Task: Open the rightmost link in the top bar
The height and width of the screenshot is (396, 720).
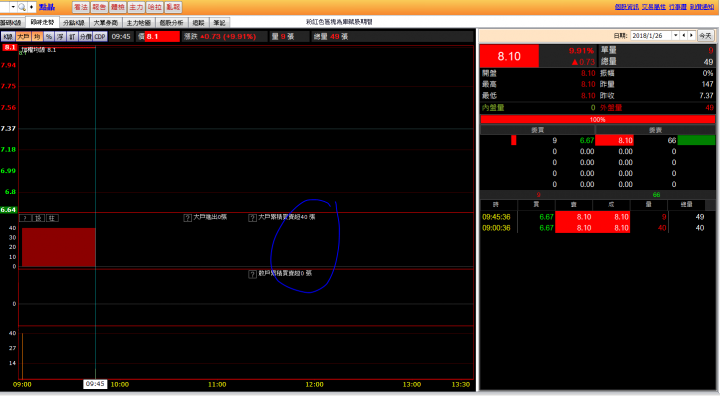Action: click(x=702, y=7)
